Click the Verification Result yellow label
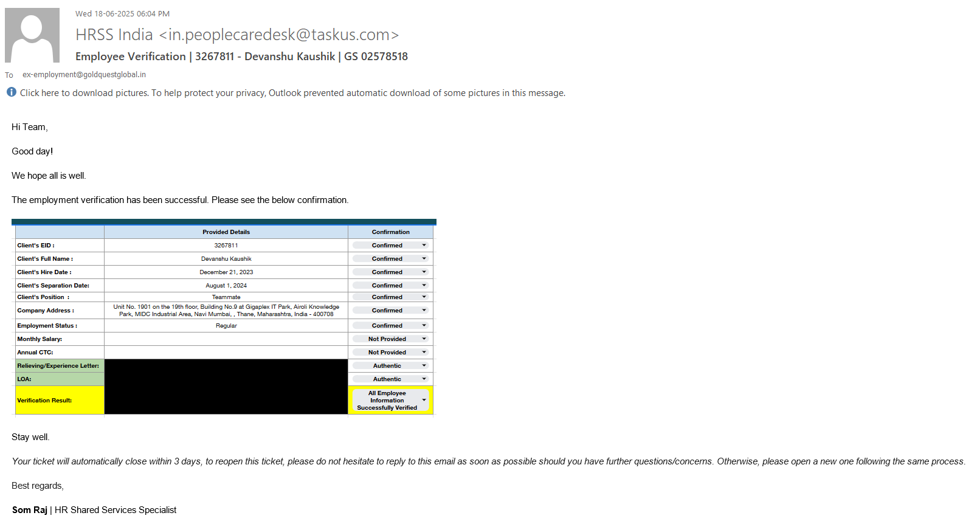The height and width of the screenshot is (524, 980). 60,401
